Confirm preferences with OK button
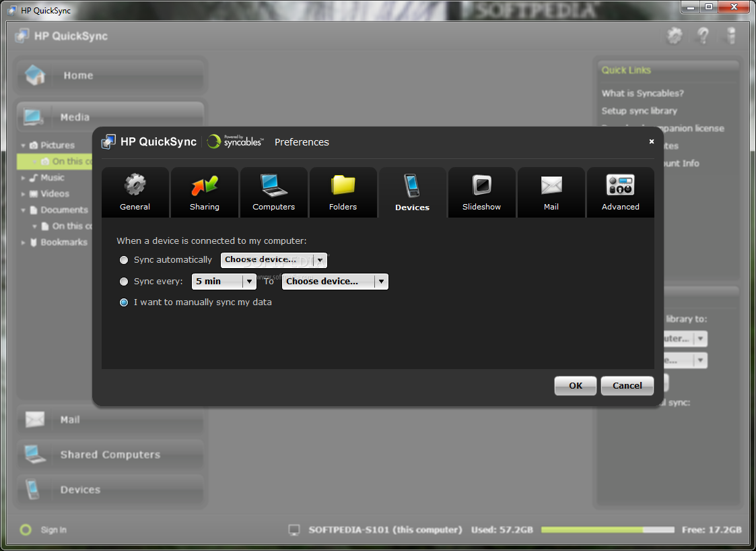 coord(575,385)
